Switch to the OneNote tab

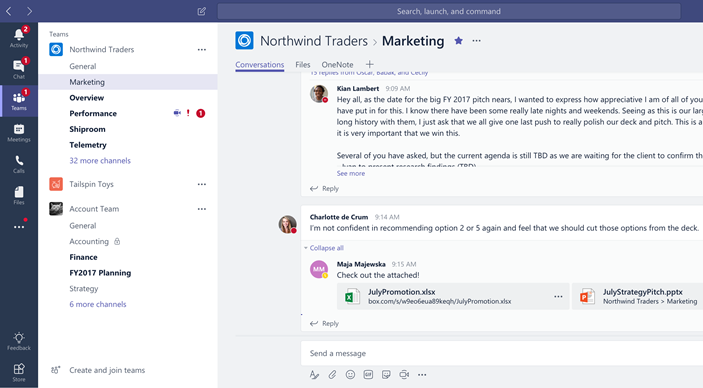coord(337,65)
